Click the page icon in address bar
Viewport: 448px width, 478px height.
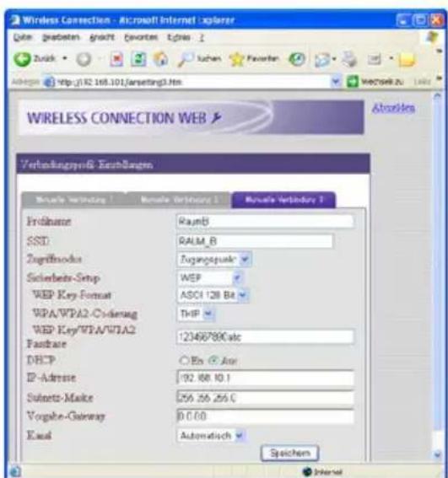[49, 82]
